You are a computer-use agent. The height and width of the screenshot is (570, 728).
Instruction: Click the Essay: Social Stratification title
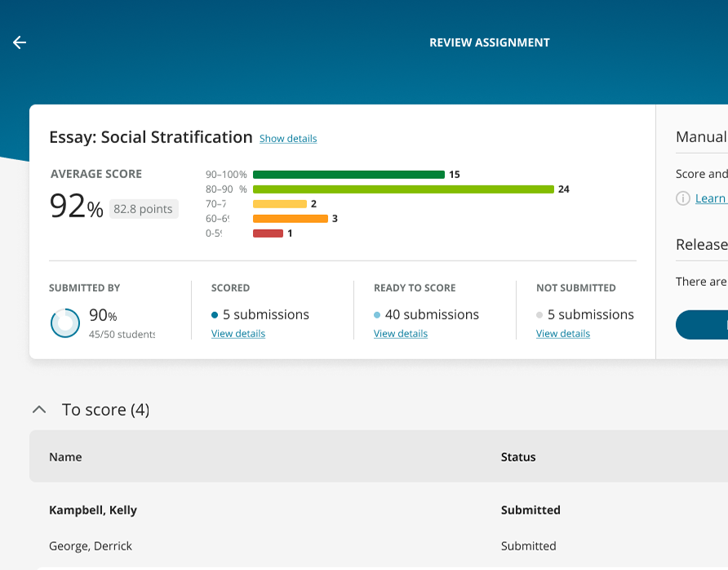click(x=151, y=137)
